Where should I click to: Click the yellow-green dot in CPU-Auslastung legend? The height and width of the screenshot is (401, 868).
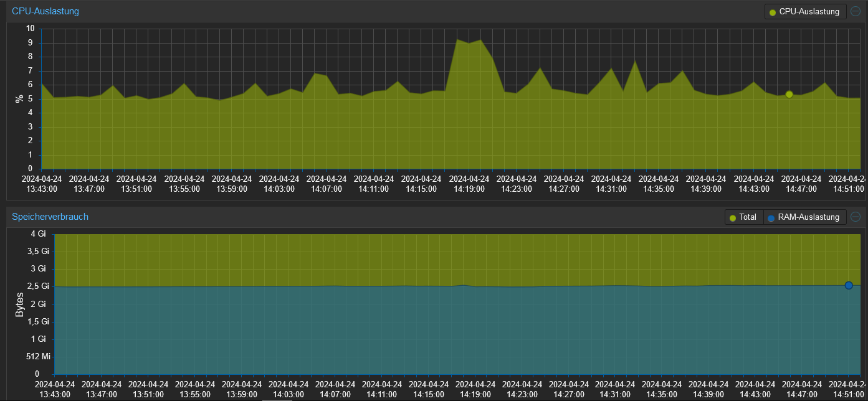(x=773, y=12)
